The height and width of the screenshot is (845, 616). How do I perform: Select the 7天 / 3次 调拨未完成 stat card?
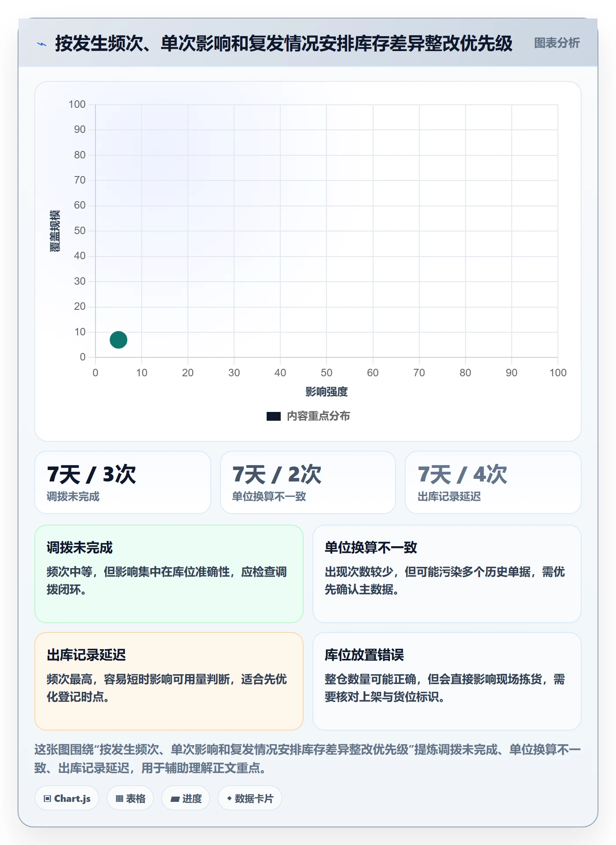pyautogui.click(x=123, y=482)
